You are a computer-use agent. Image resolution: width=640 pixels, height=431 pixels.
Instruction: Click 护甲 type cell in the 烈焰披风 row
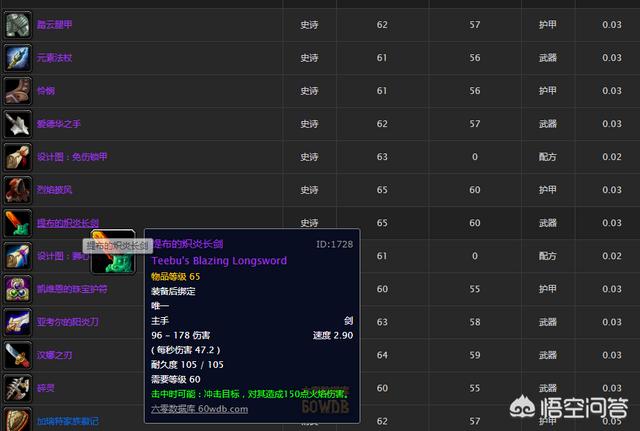[x=547, y=190]
